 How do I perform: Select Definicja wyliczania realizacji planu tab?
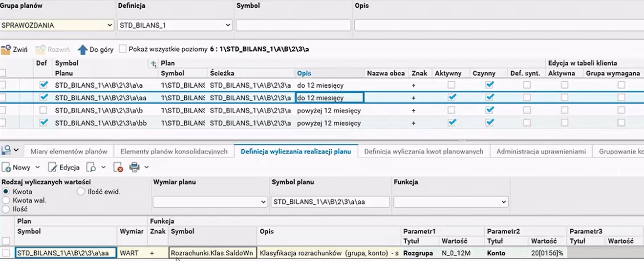[x=296, y=152]
